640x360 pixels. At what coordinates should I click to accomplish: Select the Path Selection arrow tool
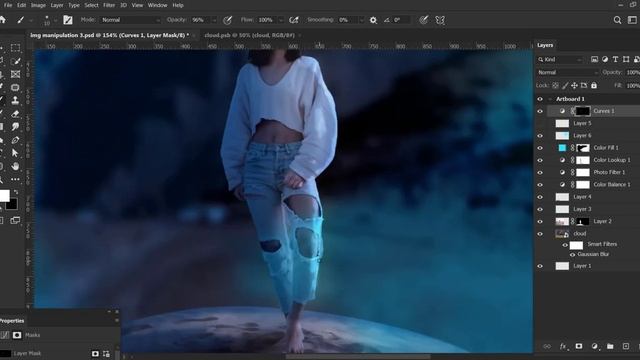click(x=16, y=153)
